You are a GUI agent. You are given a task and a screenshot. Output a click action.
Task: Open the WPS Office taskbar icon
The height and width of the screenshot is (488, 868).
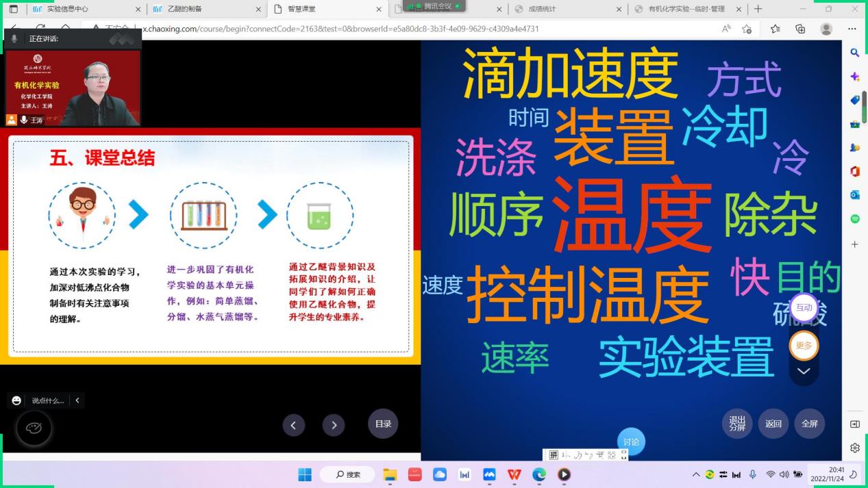click(x=514, y=474)
